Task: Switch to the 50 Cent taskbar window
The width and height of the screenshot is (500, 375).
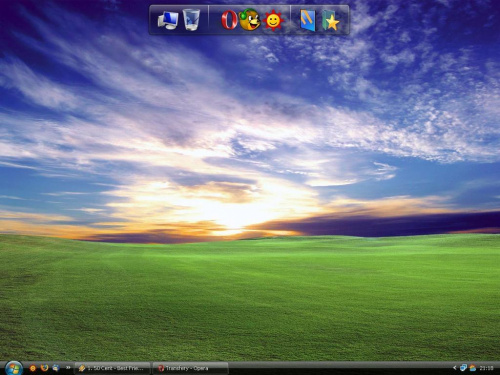Action: click(x=112, y=368)
